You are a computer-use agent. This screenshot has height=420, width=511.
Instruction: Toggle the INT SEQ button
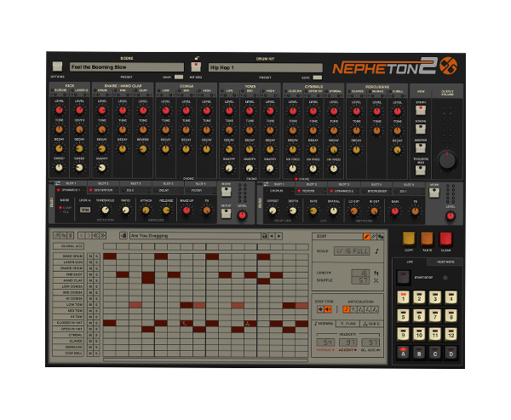(196, 66)
